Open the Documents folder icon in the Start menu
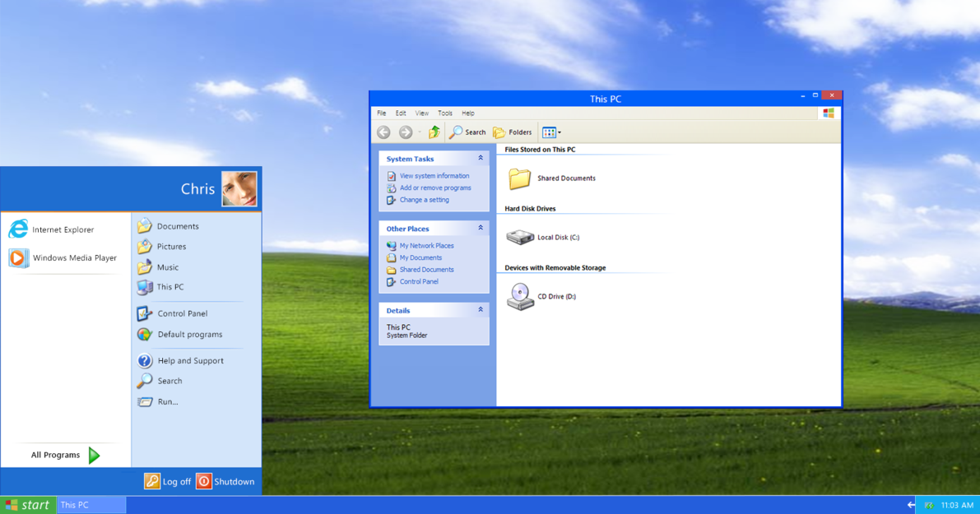980x514 pixels. coord(144,225)
